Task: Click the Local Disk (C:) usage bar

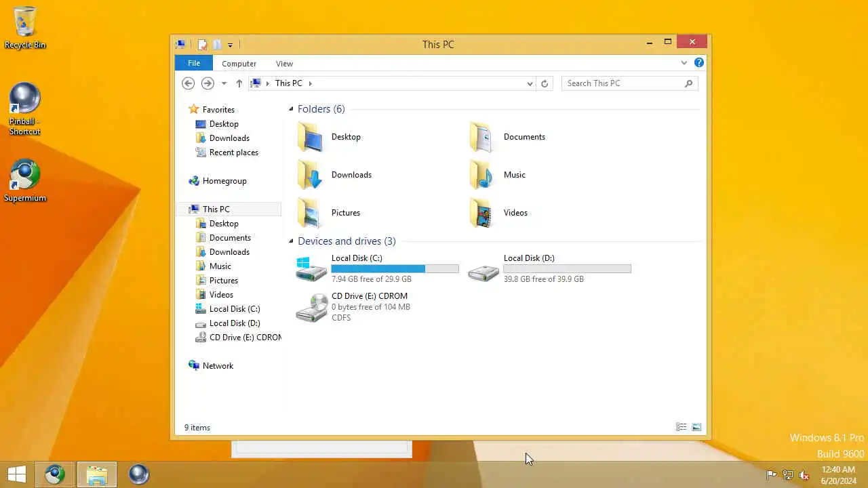Action: [x=395, y=269]
